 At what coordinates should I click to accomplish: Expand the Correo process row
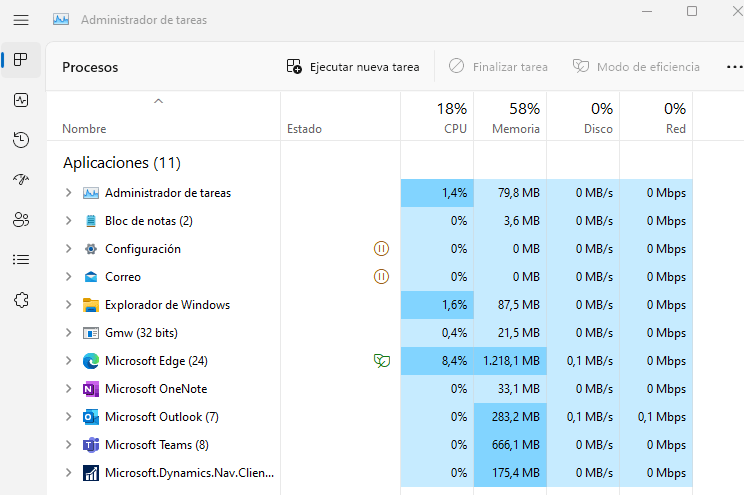(x=68, y=277)
